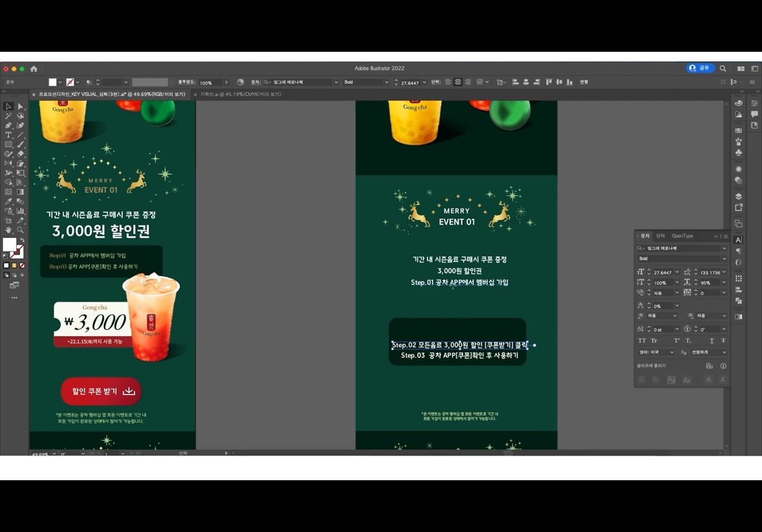The width and height of the screenshot is (762, 532).
Task: Toggle Underline in Character panel
Action: [712, 341]
